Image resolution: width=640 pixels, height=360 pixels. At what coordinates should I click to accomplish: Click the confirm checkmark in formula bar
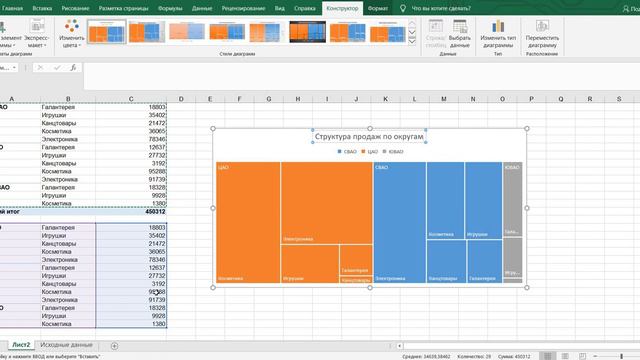coord(57,68)
